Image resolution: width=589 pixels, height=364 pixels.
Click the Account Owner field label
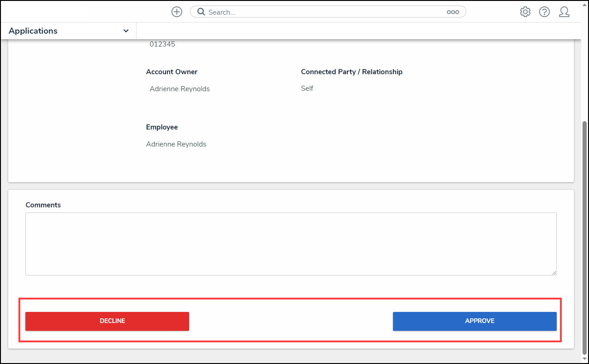[172, 72]
